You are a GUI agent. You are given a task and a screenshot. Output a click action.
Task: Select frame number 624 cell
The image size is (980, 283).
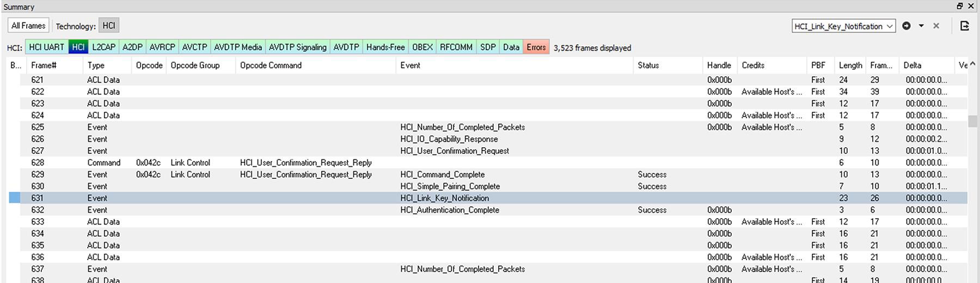pyautogui.click(x=37, y=116)
